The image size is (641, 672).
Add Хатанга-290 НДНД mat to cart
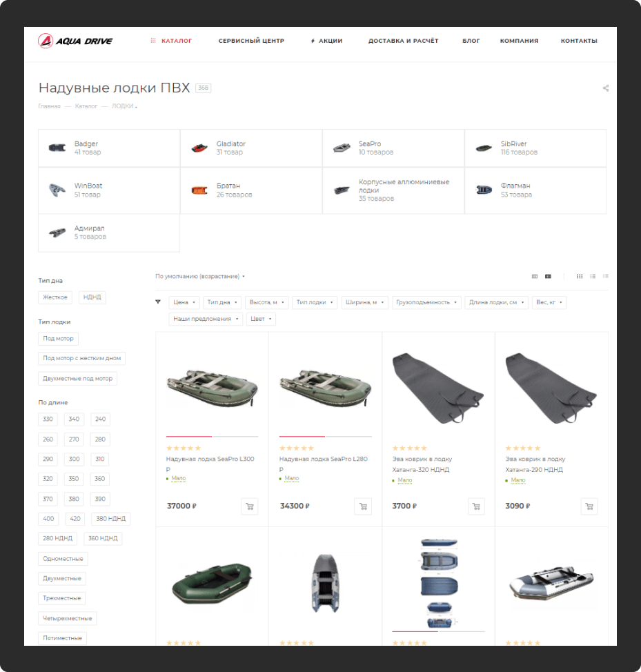click(x=589, y=506)
